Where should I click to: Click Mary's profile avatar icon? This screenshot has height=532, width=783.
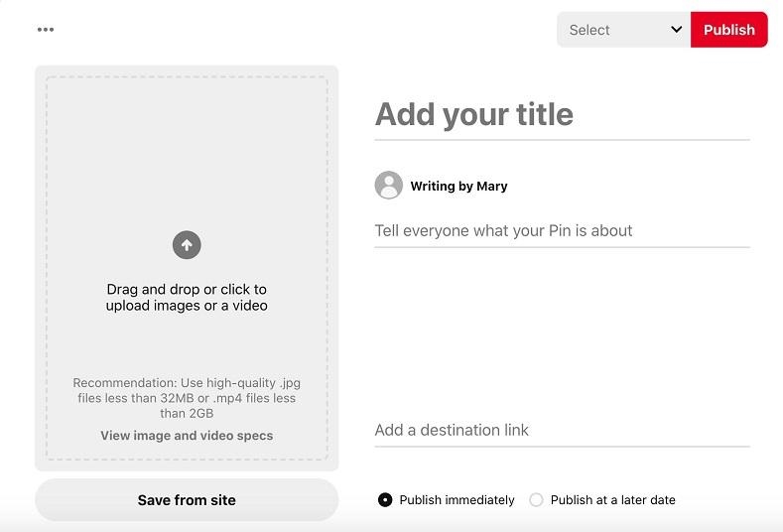388,186
